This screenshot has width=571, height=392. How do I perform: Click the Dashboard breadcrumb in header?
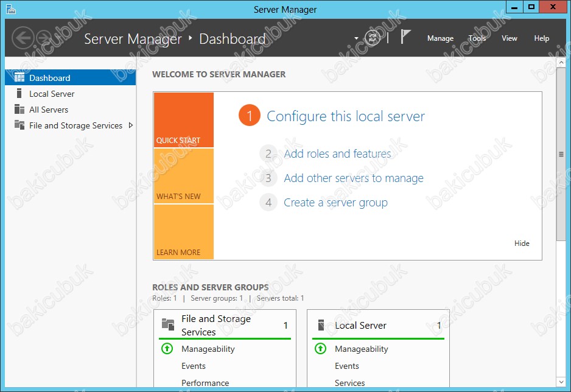tap(233, 38)
